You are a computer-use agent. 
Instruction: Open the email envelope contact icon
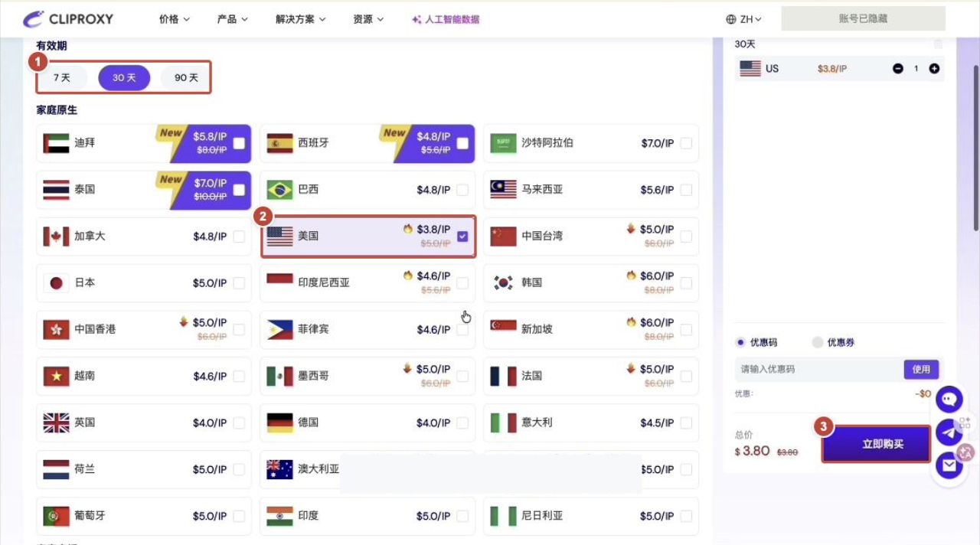(949, 465)
